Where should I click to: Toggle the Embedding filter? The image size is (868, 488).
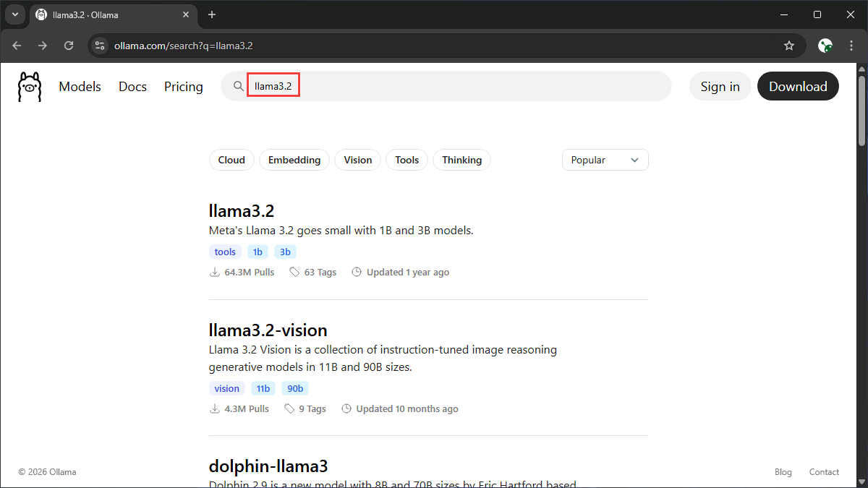click(294, 160)
